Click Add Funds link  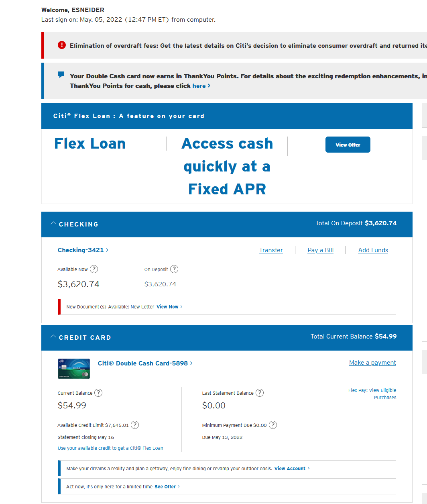[x=373, y=250]
